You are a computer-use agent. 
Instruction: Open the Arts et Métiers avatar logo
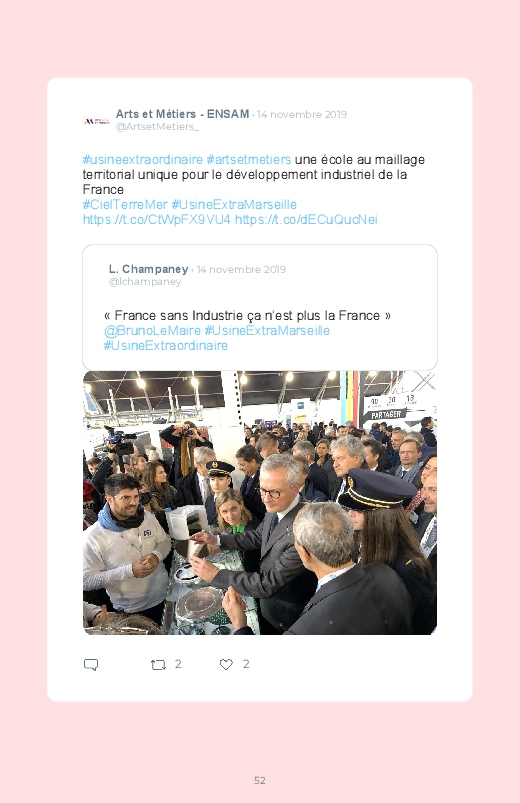click(96, 121)
